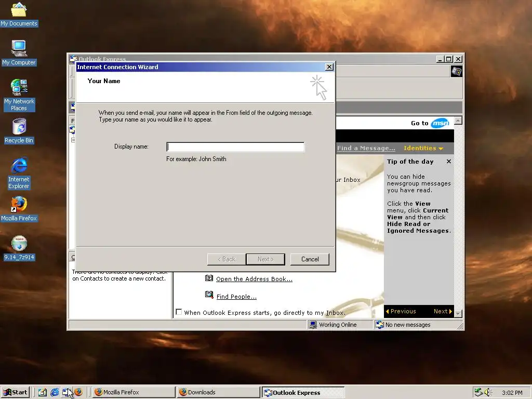Switch to the Mozilla Firefox taskbar button

(x=134, y=392)
